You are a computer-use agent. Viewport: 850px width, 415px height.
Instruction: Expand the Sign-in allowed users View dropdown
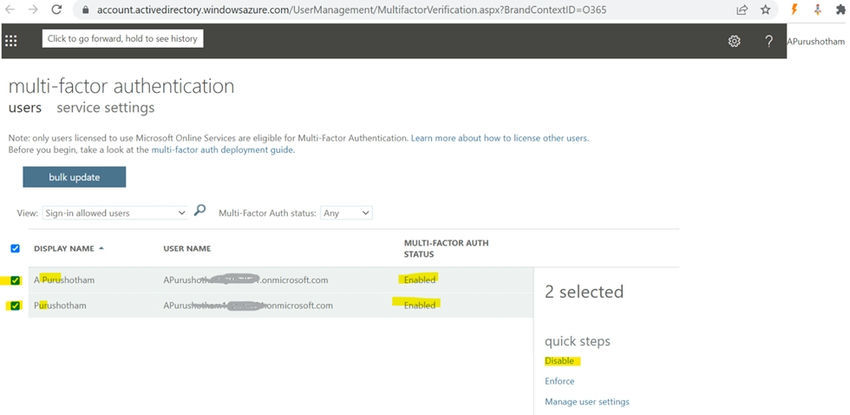coord(115,213)
